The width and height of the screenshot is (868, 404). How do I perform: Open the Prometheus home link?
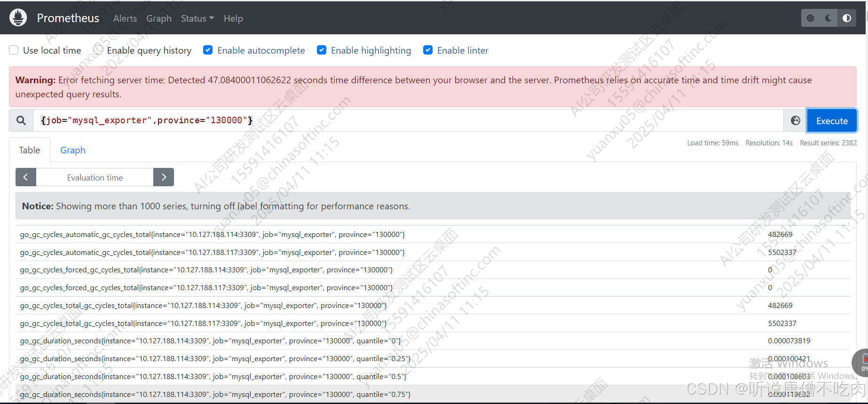coord(68,18)
